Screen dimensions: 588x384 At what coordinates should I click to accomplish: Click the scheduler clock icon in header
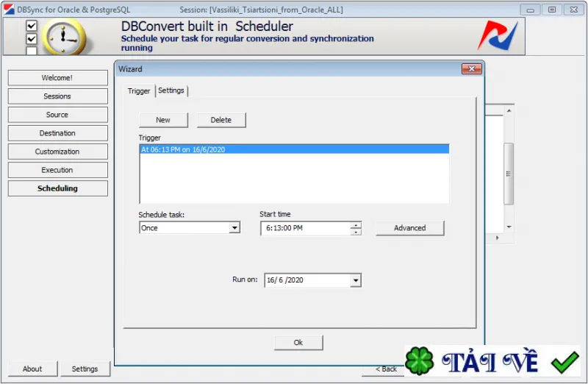(x=66, y=37)
